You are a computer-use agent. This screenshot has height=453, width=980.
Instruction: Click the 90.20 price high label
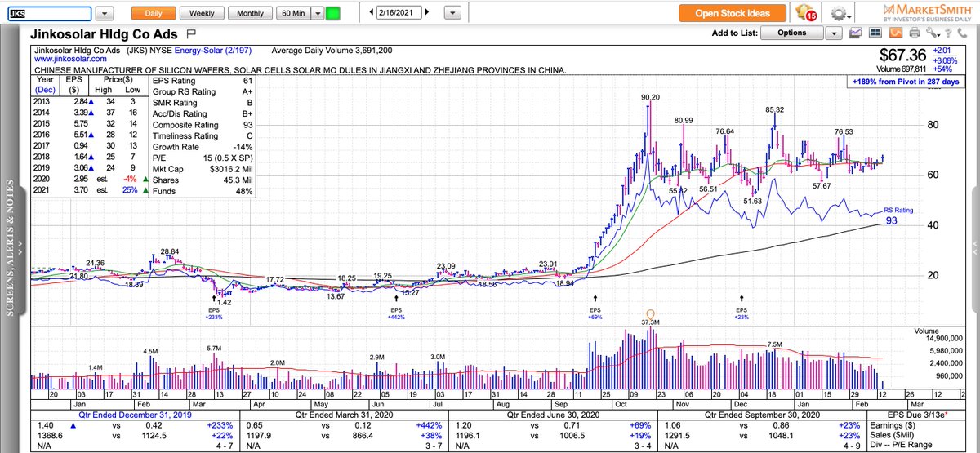(x=650, y=97)
